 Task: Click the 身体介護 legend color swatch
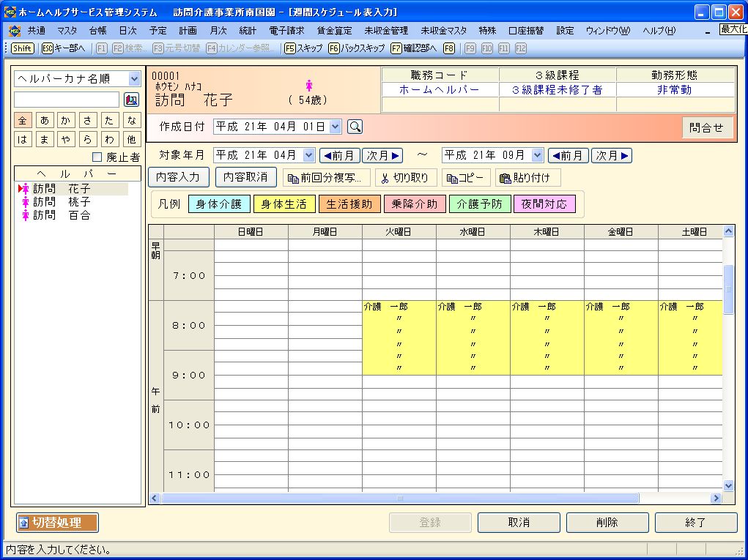click(x=219, y=204)
